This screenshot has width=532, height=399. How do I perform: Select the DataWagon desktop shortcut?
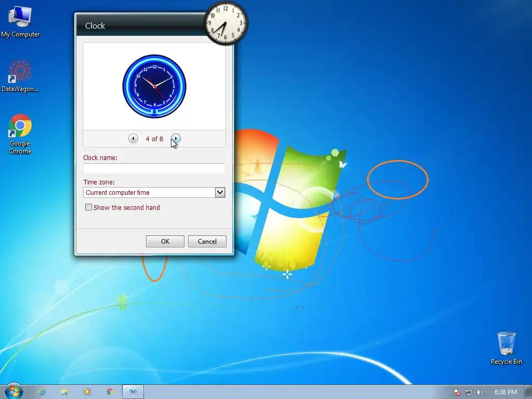pos(20,76)
